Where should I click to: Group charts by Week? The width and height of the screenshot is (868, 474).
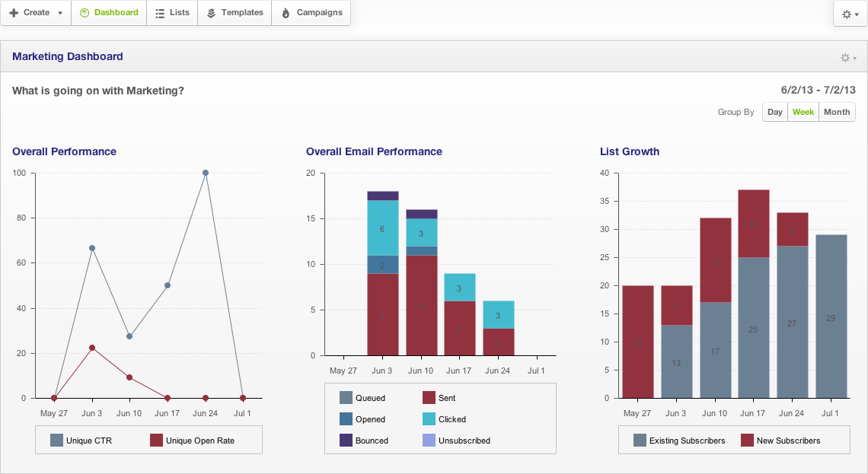[803, 112]
